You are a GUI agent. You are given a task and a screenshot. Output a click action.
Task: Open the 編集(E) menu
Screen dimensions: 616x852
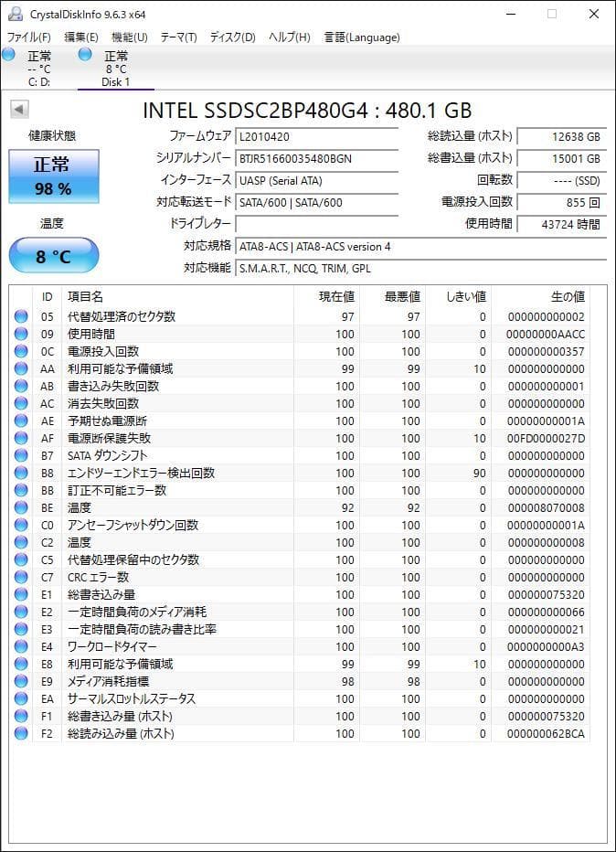pyautogui.click(x=81, y=37)
